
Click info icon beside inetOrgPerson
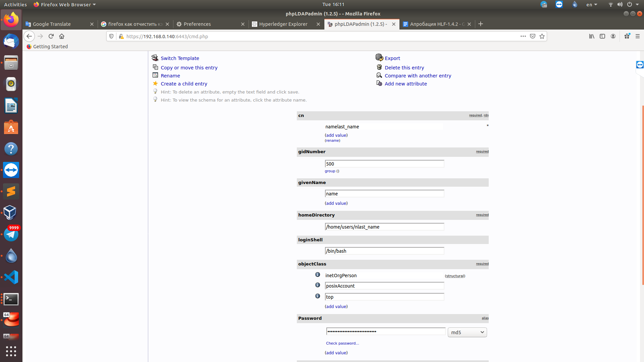tap(318, 275)
